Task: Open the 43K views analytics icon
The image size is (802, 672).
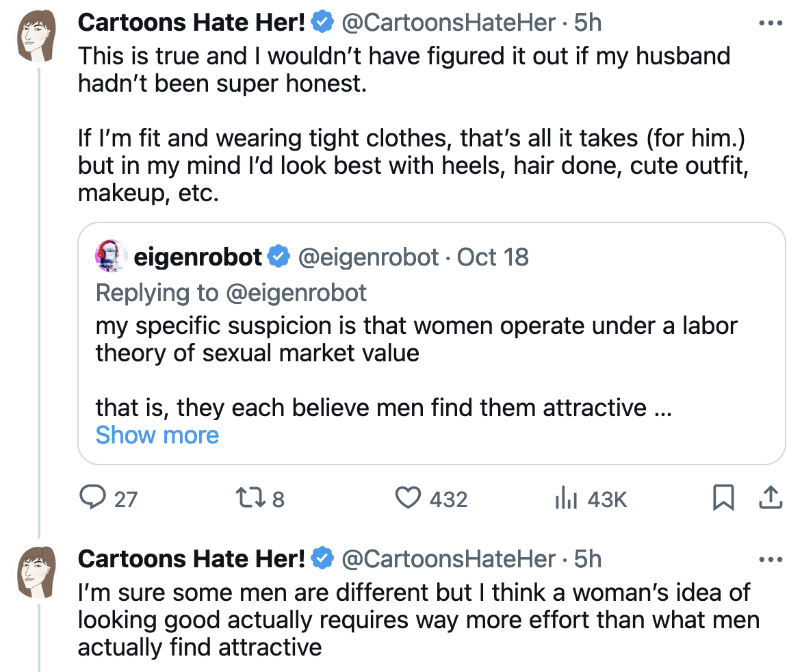Action: click(x=565, y=498)
